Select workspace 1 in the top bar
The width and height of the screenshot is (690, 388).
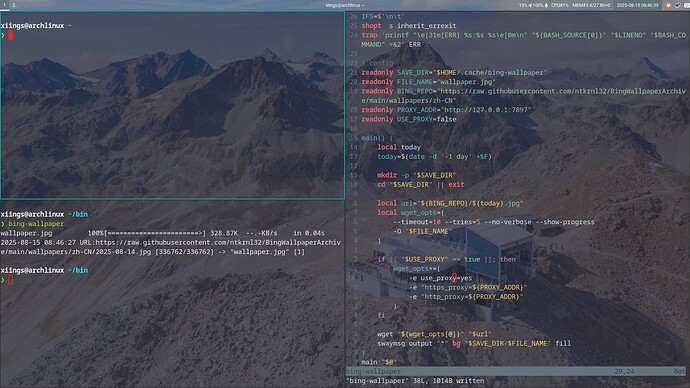4,5
